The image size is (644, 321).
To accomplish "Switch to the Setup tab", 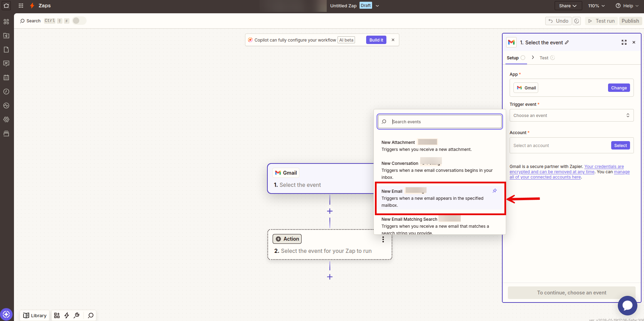I will [516, 58].
